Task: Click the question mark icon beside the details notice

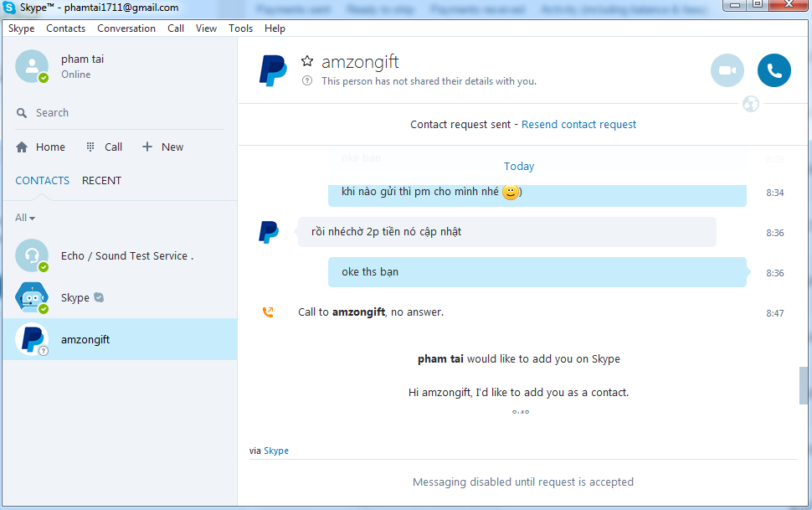Action: click(x=307, y=81)
